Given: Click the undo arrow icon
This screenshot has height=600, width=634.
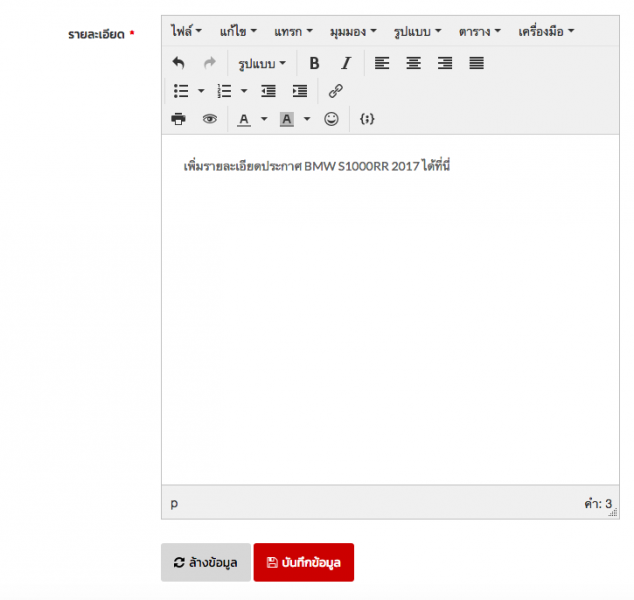Looking at the screenshot, I should [x=178, y=63].
